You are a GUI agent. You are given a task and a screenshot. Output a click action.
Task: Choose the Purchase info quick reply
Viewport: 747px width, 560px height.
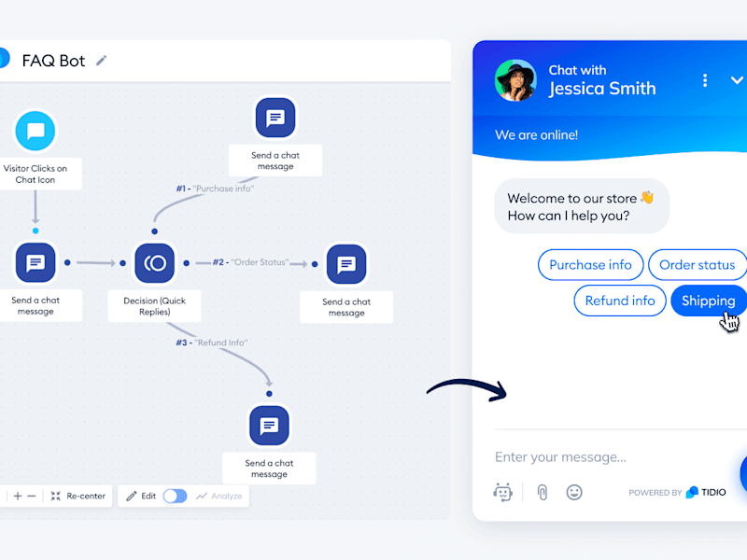pyautogui.click(x=590, y=265)
